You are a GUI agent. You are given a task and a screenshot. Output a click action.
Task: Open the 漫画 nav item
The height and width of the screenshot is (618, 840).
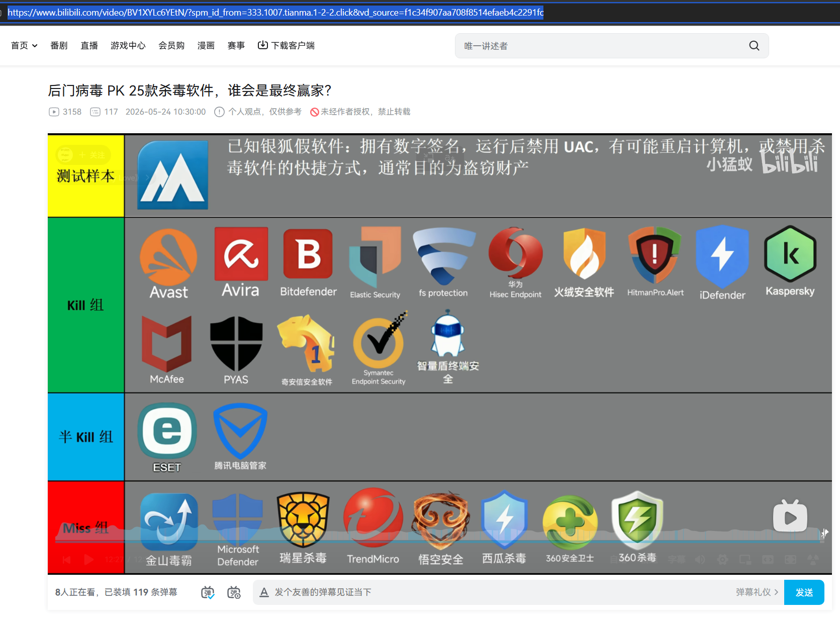tap(206, 46)
